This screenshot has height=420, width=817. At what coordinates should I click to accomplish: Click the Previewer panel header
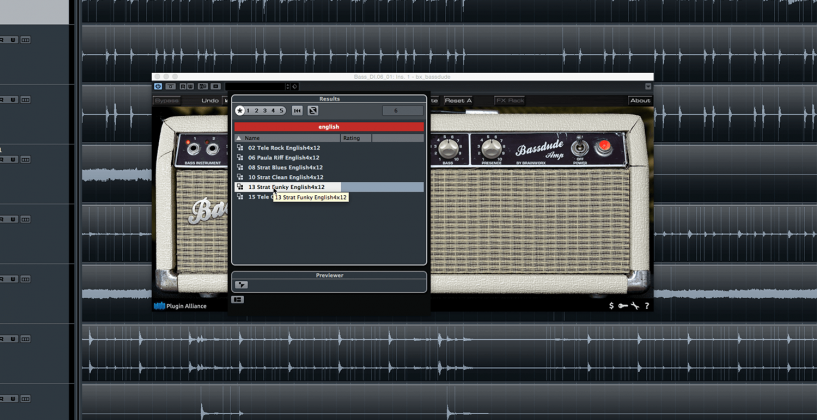pos(329,275)
